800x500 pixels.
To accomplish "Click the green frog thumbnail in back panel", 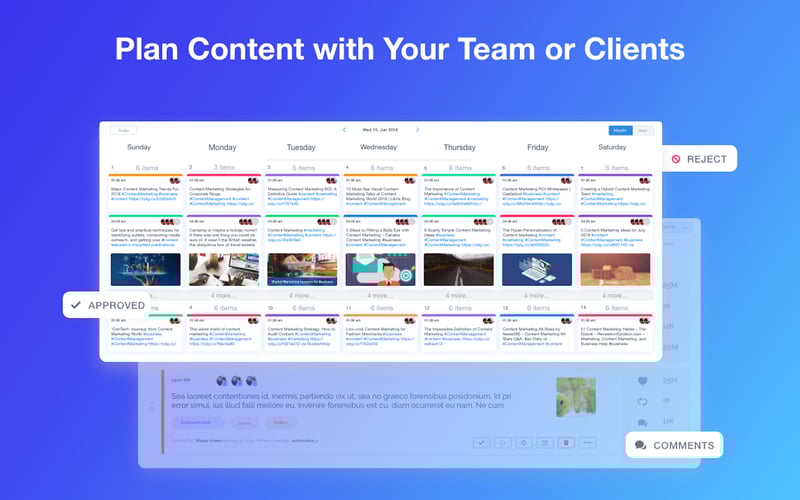I will coord(576,397).
